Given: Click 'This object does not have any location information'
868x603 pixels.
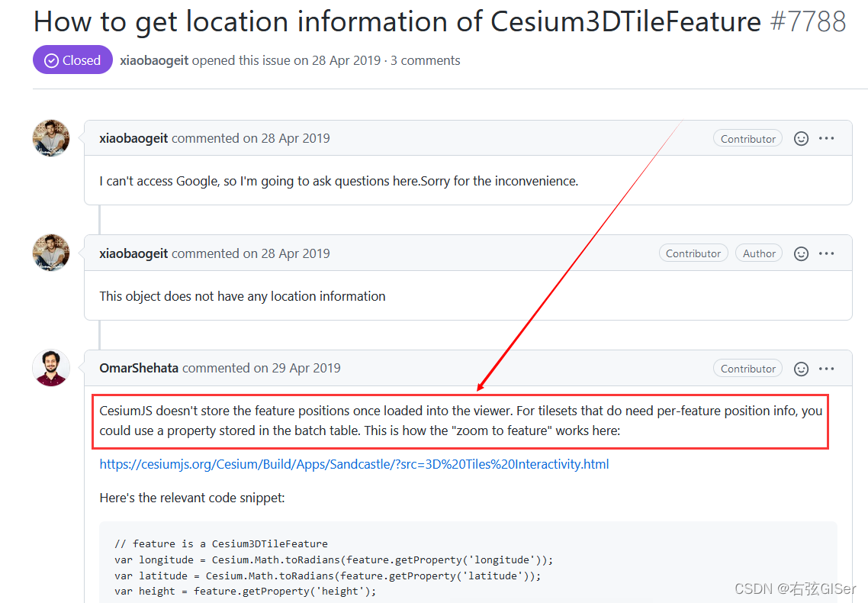Looking at the screenshot, I should (243, 296).
